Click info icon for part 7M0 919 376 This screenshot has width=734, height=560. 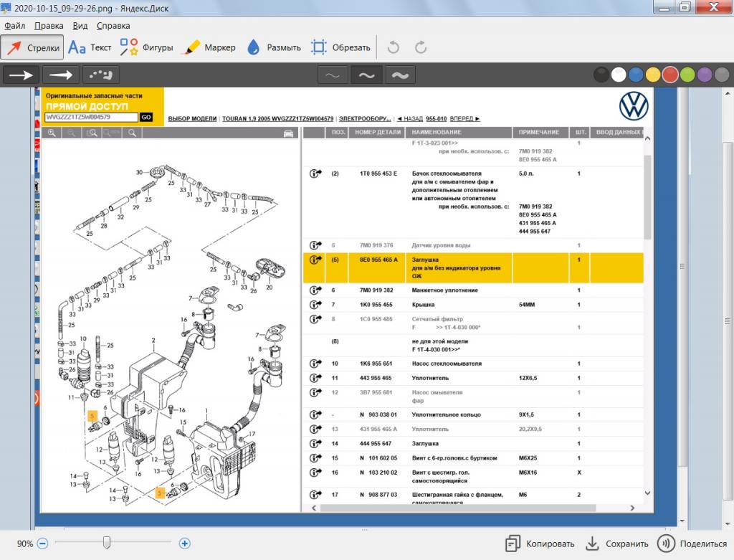315,245
